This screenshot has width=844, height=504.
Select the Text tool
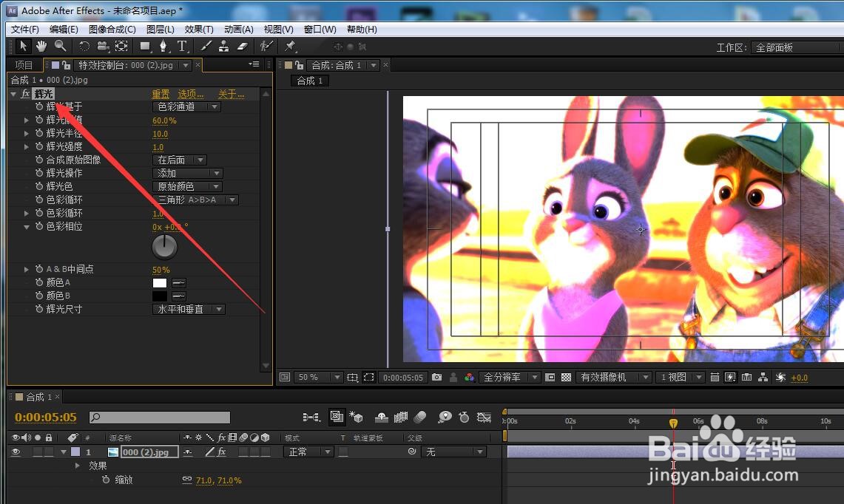click(x=183, y=47)
